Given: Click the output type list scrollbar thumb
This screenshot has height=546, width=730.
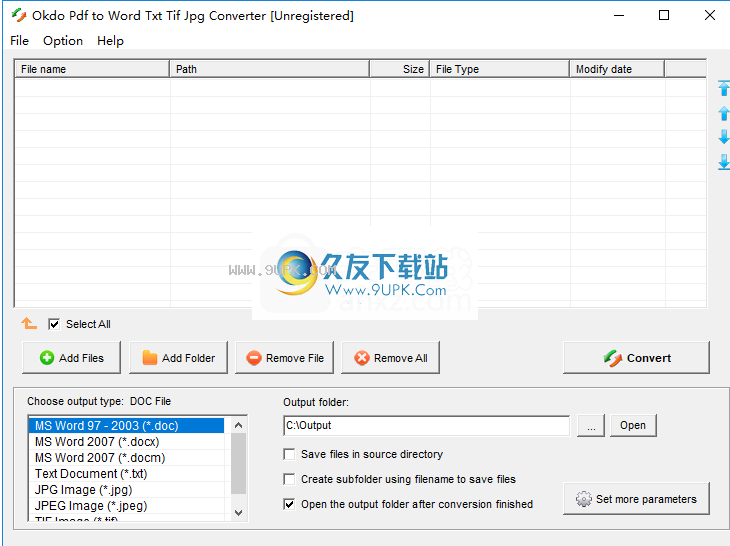Looking at the screenshot, I should pos(238,463).
